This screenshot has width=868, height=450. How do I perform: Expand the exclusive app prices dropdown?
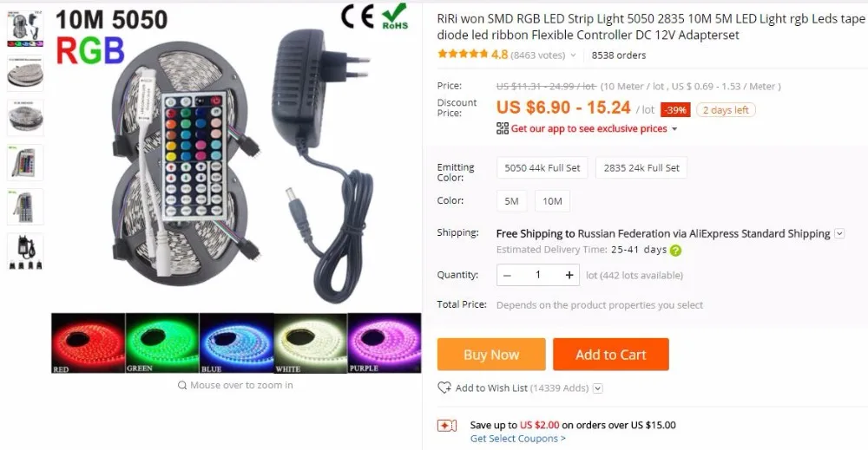coord(674,129)
